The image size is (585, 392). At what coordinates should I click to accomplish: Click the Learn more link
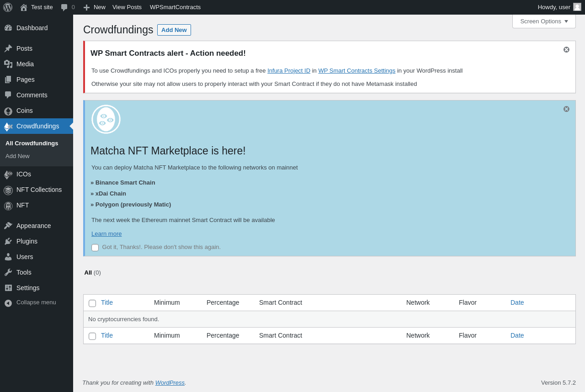106,234
